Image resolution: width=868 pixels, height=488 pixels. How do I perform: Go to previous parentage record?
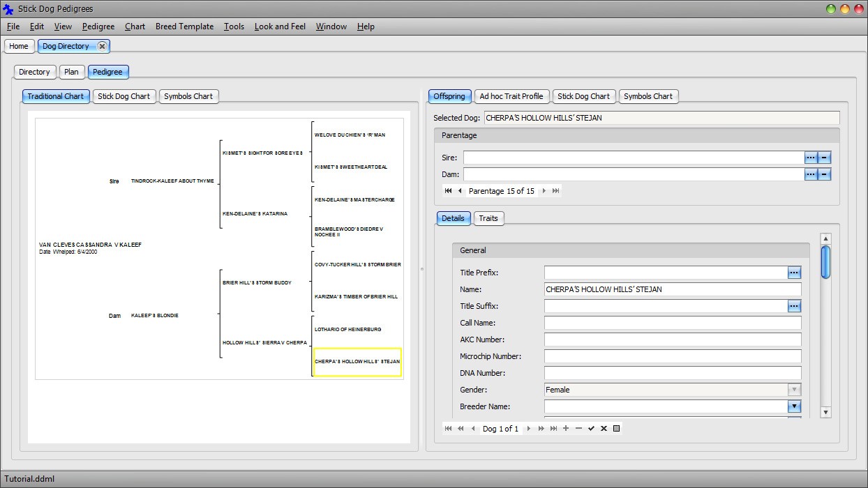pos(460,191)
